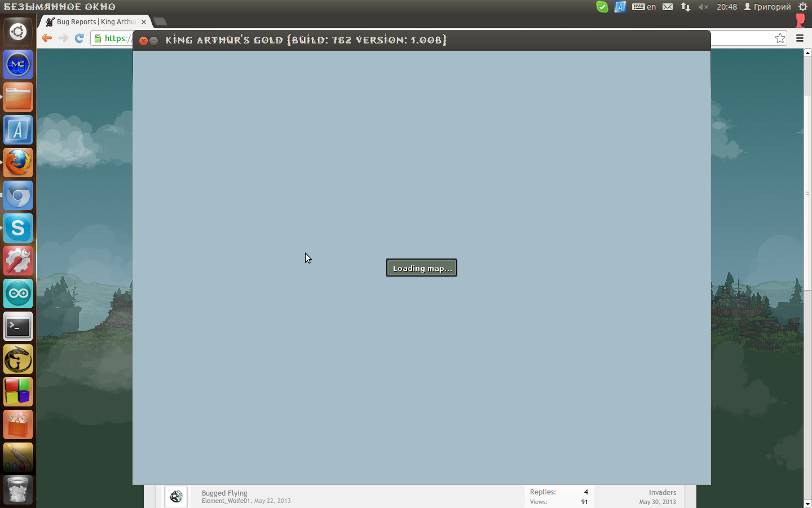Open the Terminal launcher icon
The width and height of the screenshot is (812, 508).
tap(18, 326)
